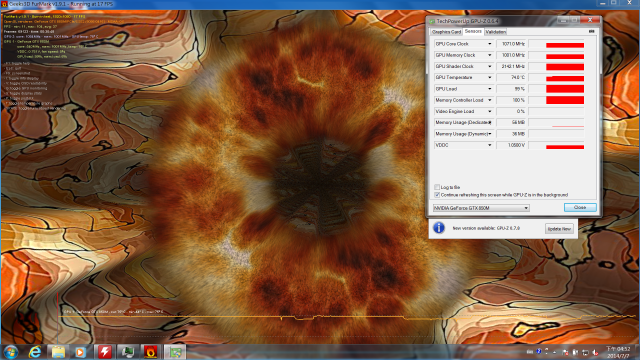640x360 pixels.
Task: Open the GPU Load sensor dropdown
Action: (489, 89)
